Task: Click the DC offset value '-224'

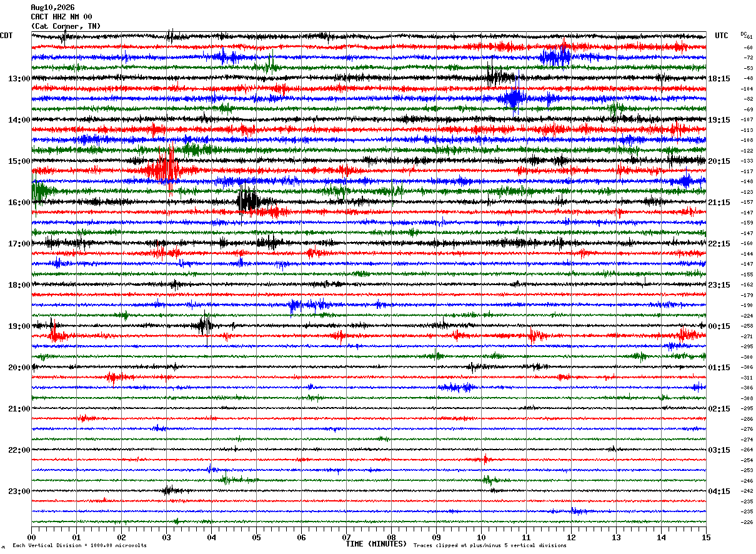Action: coord(747,316)
